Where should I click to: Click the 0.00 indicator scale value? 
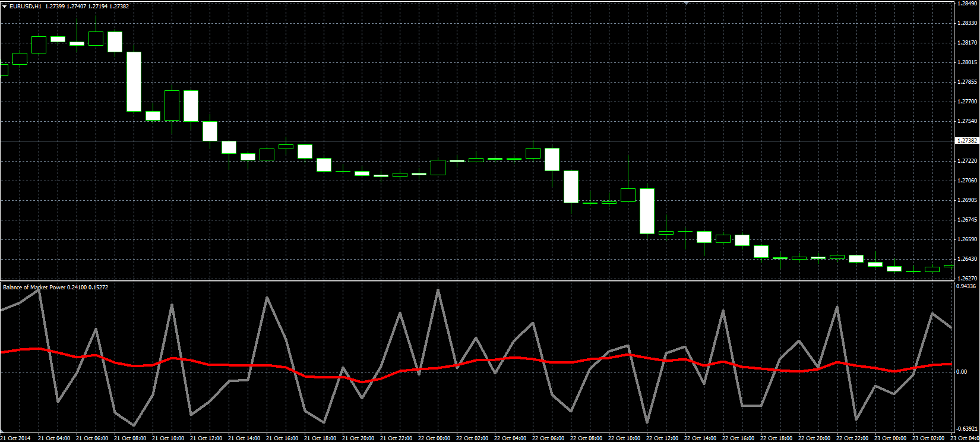point(962,372)
